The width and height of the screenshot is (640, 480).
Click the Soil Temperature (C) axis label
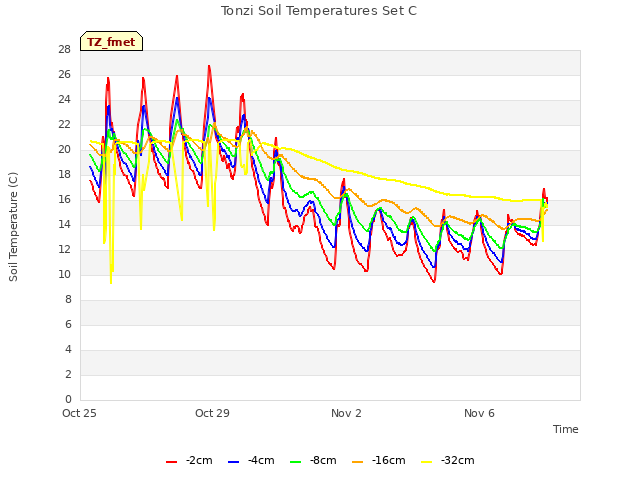(13, 227)
